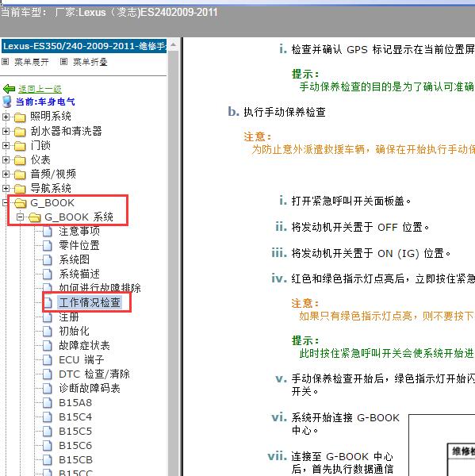Open the 工作情况检查 document
Screen dimensions: 475x476
90,302
